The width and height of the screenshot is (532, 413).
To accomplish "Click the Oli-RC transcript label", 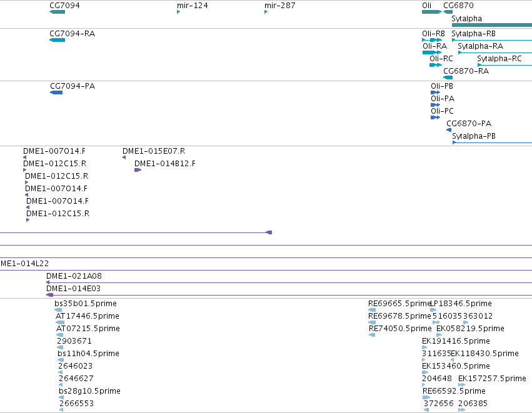I will click(441, 59).
